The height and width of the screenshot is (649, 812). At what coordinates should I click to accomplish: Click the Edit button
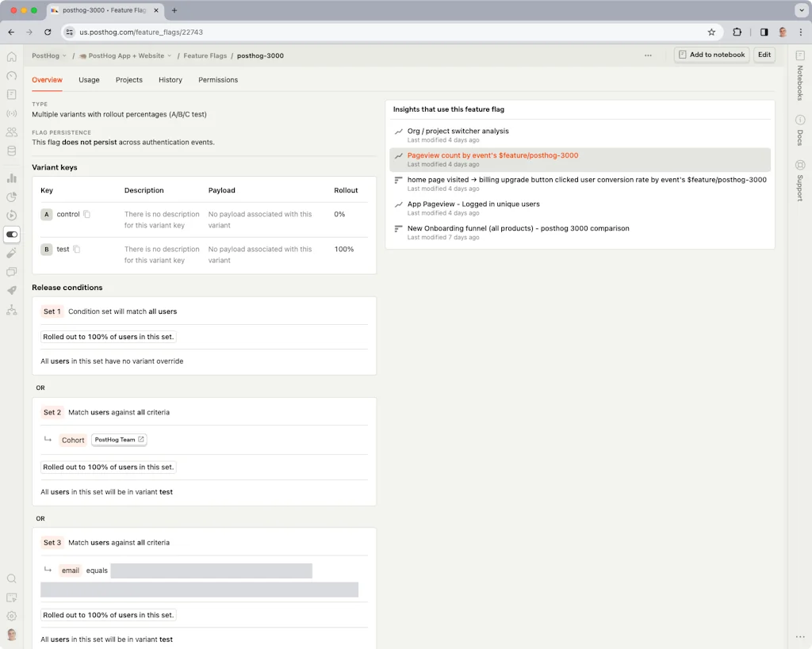(x=764, y=55)
